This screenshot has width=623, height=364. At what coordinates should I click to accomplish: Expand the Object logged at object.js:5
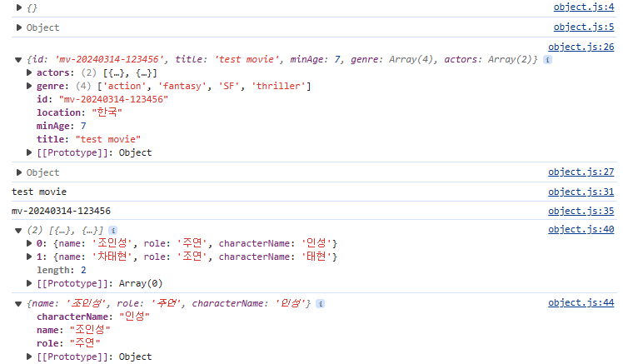tap(18, 27)
